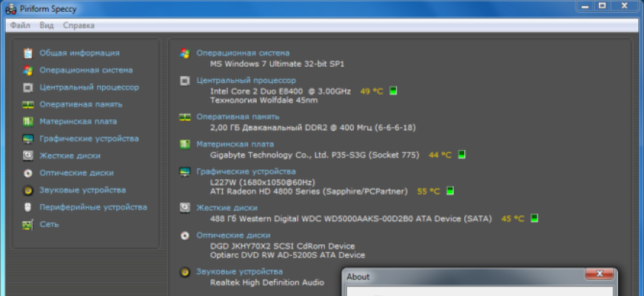
Task: Select Операционная система in sidebar
Action: tap(86, 70)
